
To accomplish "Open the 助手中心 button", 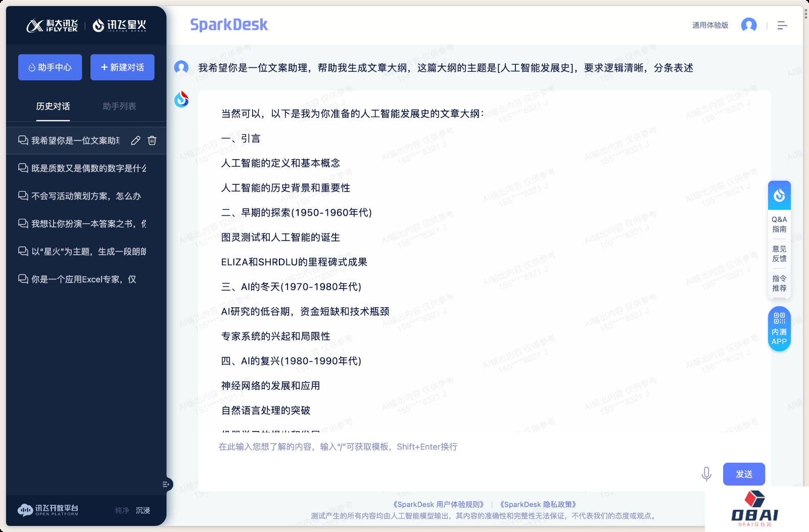I will (x=50, y=67).
